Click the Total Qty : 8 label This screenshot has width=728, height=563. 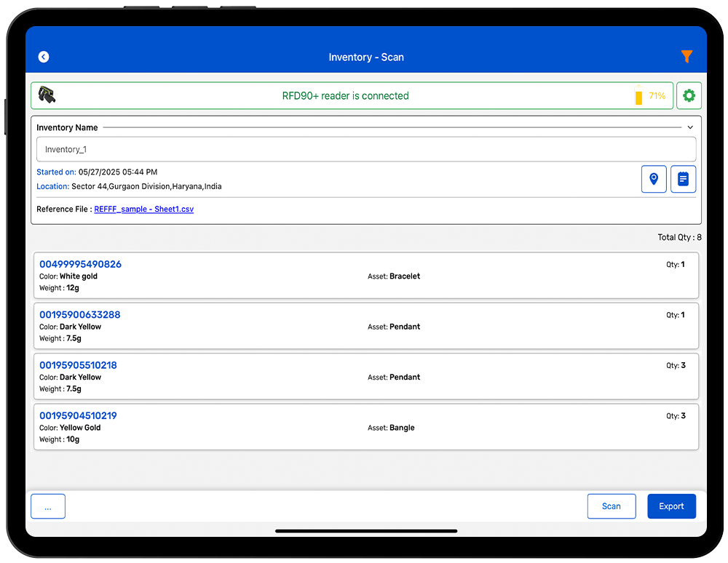[x=678, y=237]
